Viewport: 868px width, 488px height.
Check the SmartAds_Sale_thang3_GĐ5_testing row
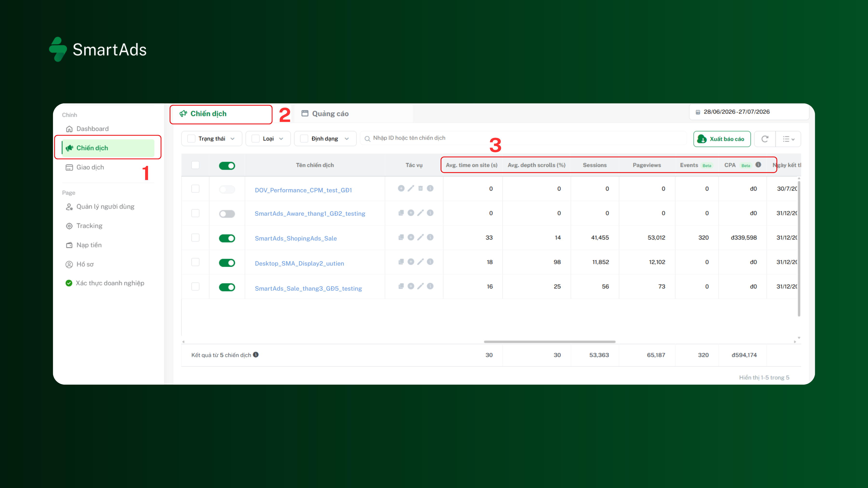coord(196,287)
